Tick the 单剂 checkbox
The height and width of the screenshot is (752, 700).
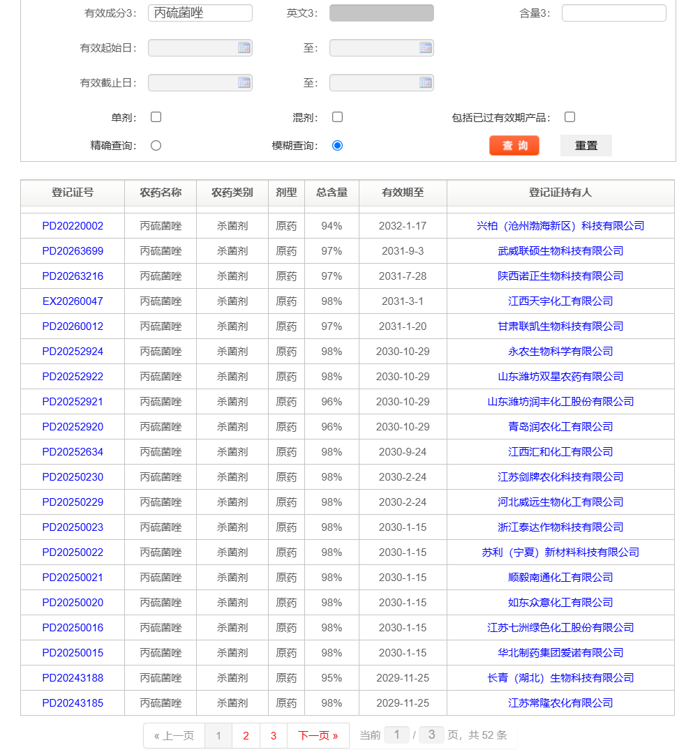point(156,117)
